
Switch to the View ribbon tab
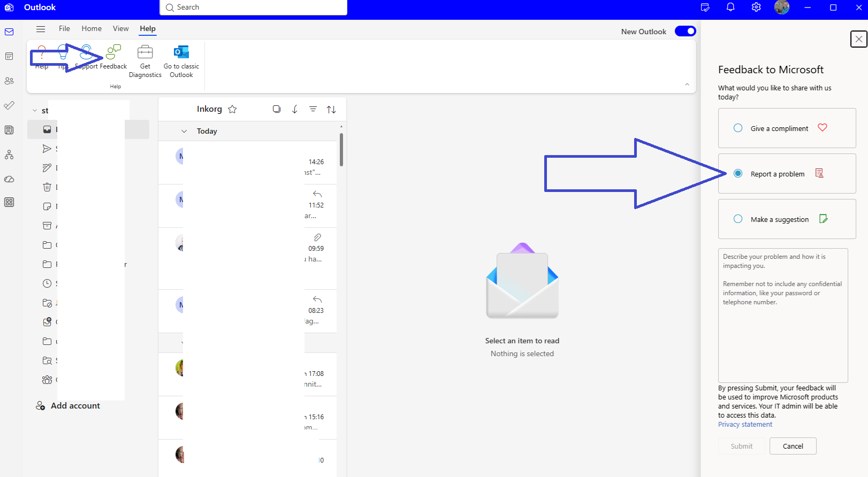click(x=120, y=29)
